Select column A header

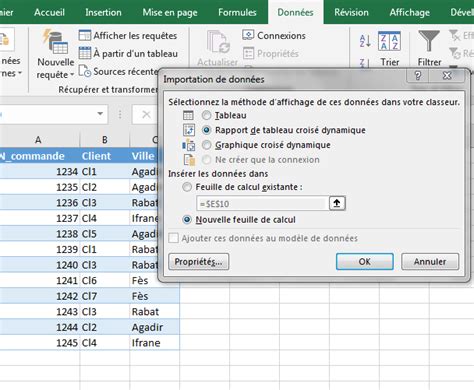[x=39, y=140]
